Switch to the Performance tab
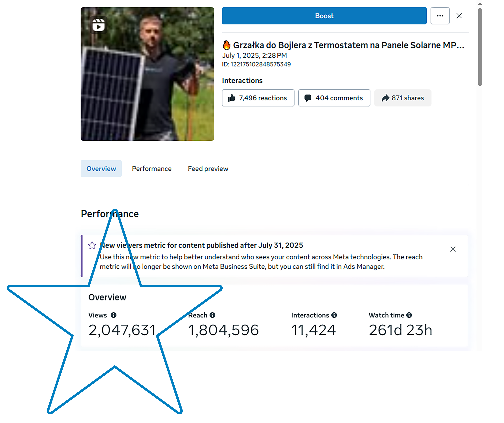This screenshot has width=504, height=423. (x=151, y=168)
